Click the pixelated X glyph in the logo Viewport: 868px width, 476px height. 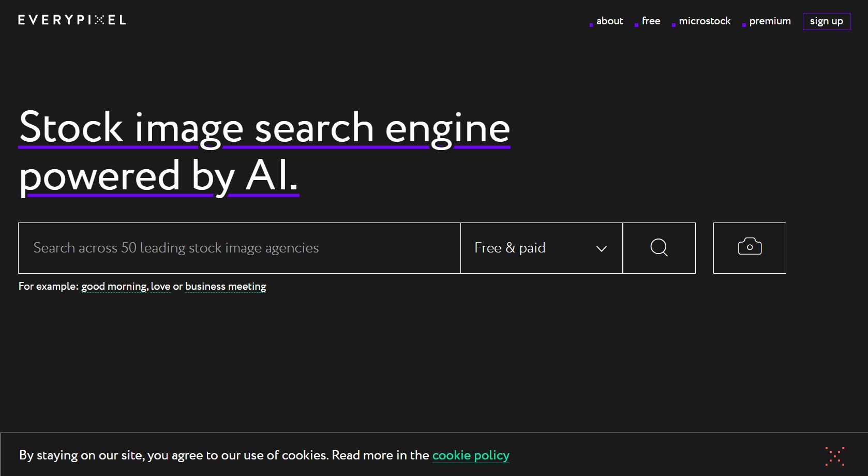point(99,20)
